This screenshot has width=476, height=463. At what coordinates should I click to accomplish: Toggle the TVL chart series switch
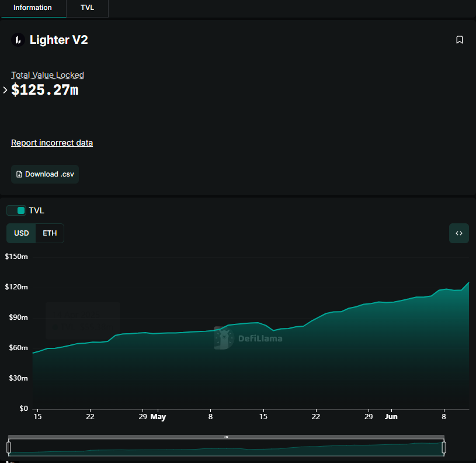16,210
